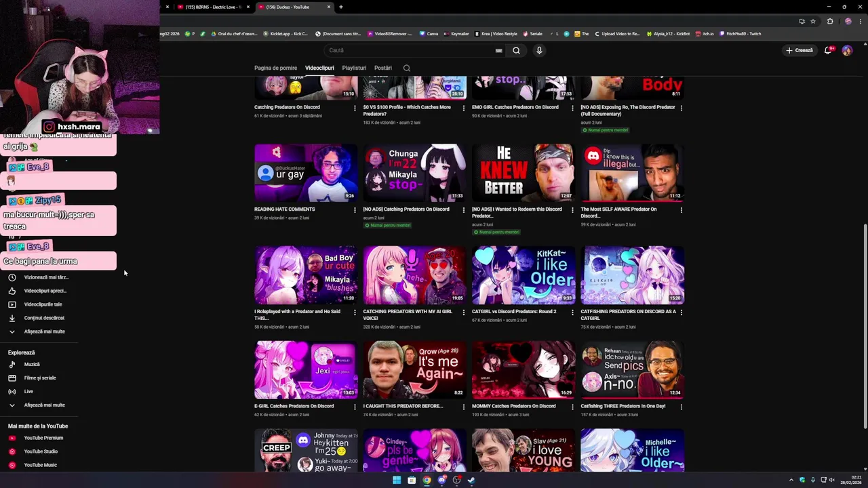This screenshot has width=868, height=488.
Task: Open Chrome's three-dot menu
Action: click(x=861, y=21)
